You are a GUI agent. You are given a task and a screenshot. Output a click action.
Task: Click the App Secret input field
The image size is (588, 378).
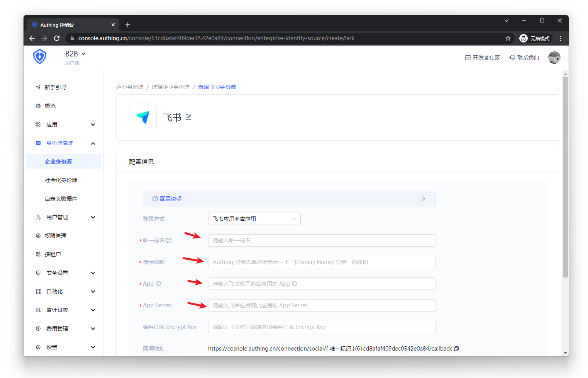point(322,305)
